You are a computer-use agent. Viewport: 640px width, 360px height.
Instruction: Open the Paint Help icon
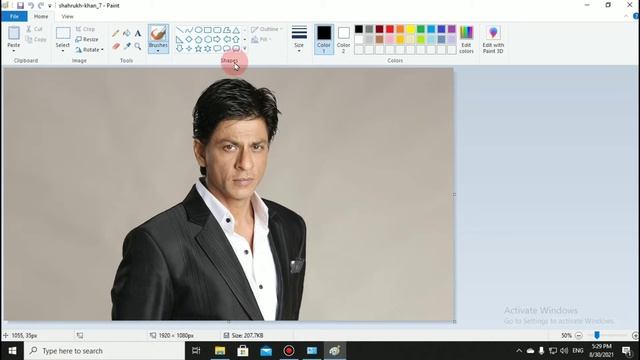[636, 16]
